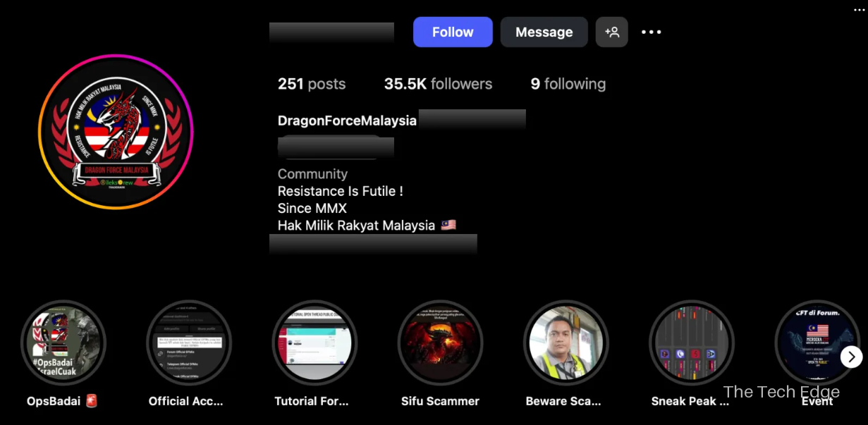Click the DragonForceMalaysia display name
This screenshot has width=868, height=425.
[347, 121]
